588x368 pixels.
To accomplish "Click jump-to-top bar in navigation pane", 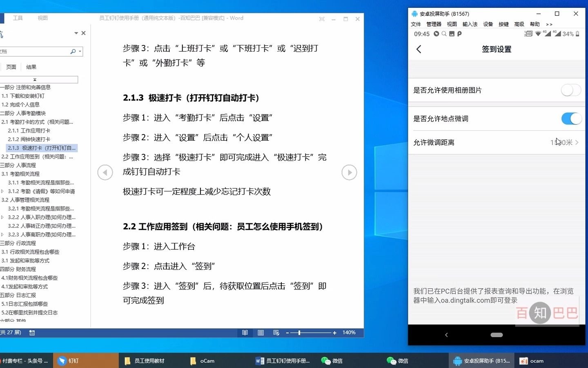I will click(39, 80).
